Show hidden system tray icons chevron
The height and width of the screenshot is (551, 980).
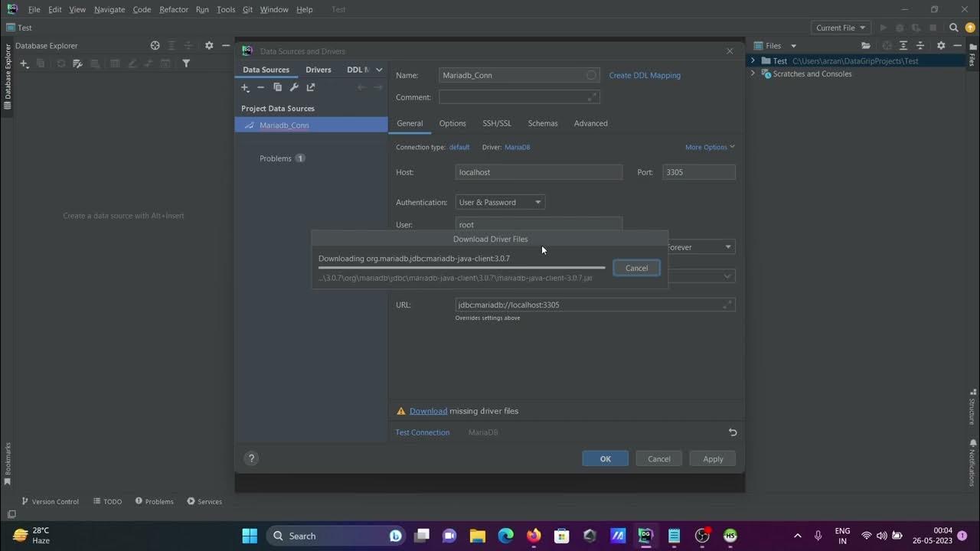[x=797, y=536]
